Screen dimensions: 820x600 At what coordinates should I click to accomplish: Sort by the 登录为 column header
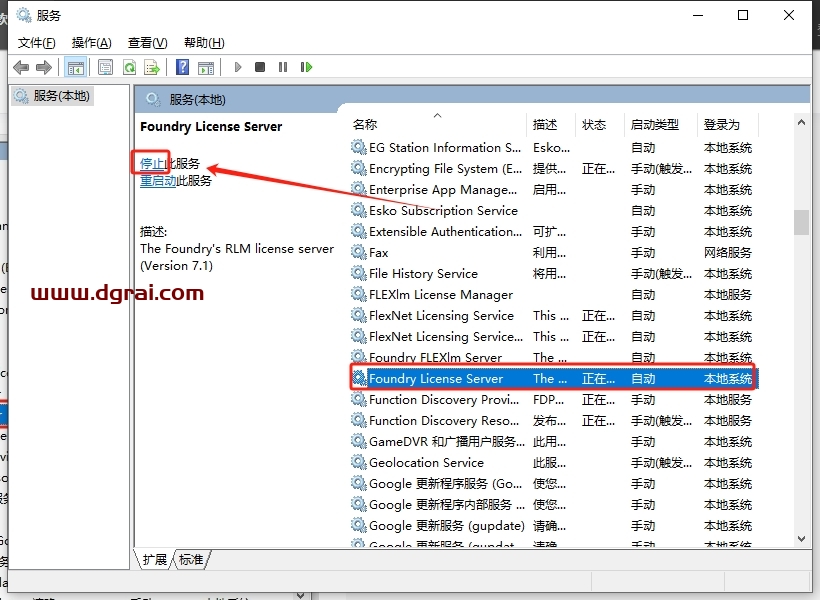728,124
